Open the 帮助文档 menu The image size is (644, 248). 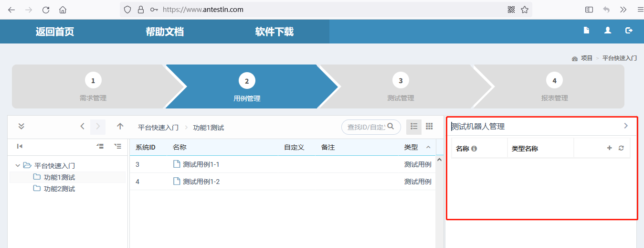[165, 32]
